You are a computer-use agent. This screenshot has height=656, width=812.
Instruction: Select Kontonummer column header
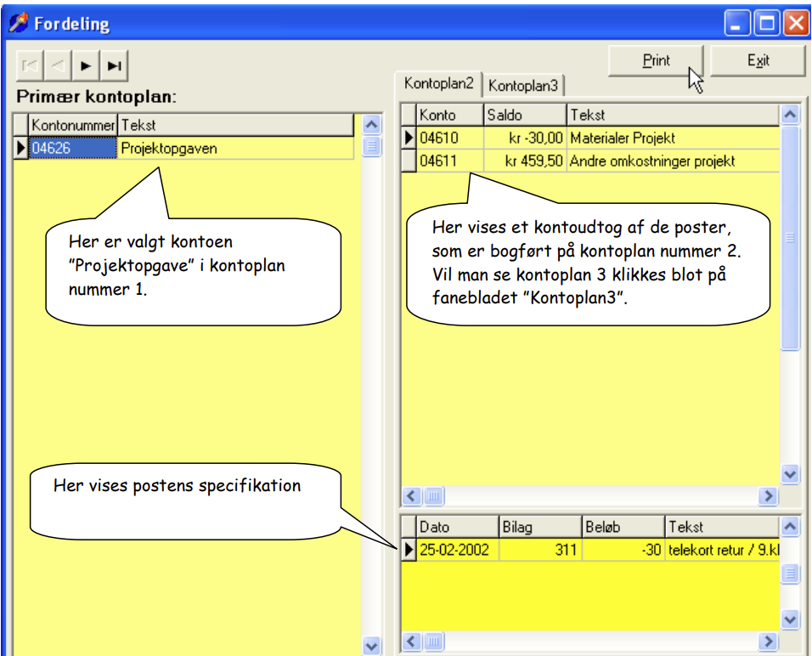tap(72, 125)
